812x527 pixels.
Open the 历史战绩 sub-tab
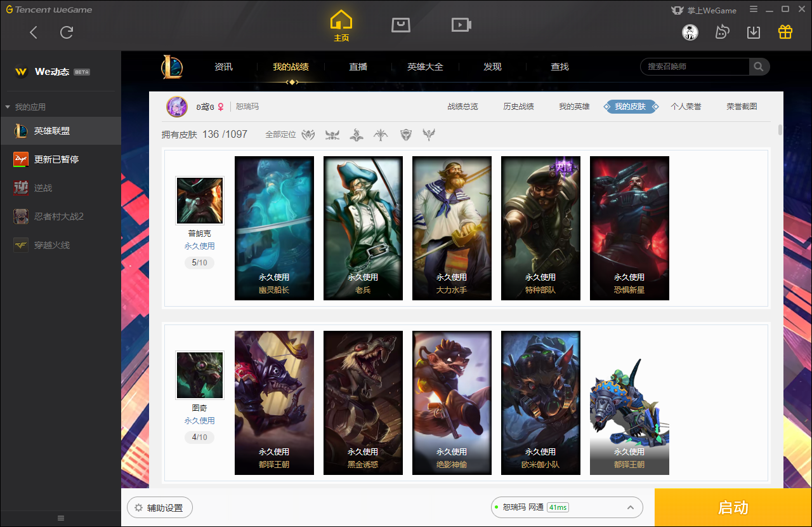518,107
